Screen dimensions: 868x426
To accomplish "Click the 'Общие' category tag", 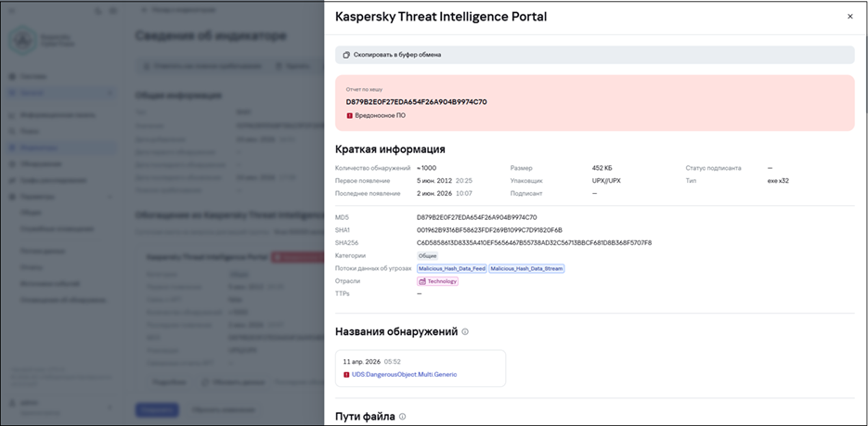I will click(x=428, y=255).
